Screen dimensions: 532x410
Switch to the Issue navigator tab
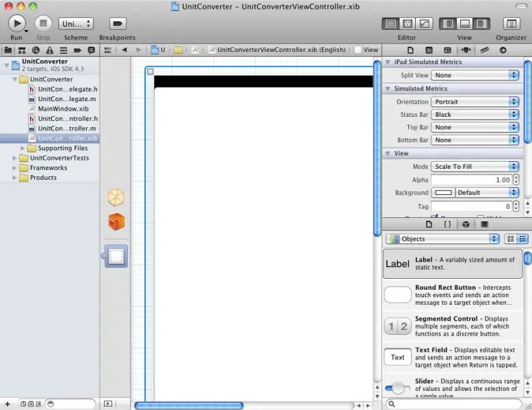coord(49,50)
